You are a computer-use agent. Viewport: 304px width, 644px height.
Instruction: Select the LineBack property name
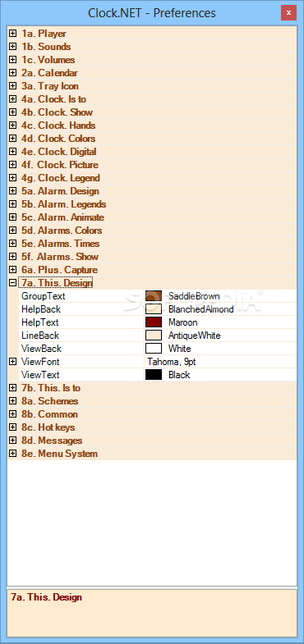click(40, 336)
